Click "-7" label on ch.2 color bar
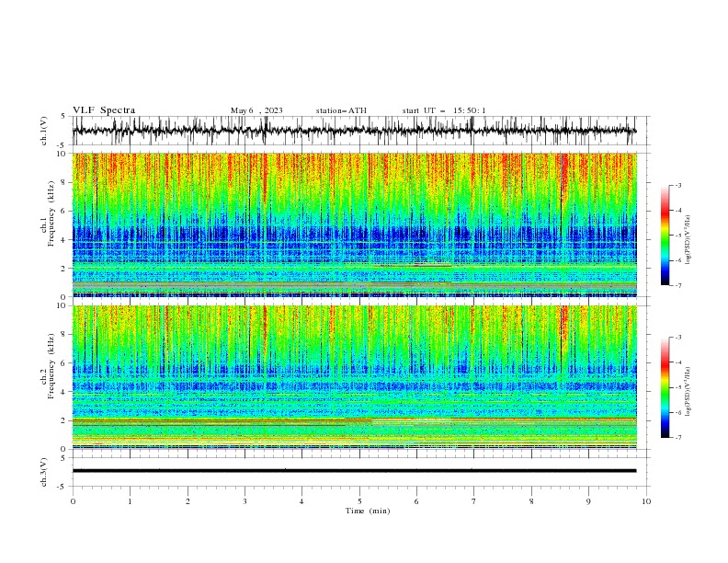The height and width of the screenshot is (563, 728). (677, 437)
